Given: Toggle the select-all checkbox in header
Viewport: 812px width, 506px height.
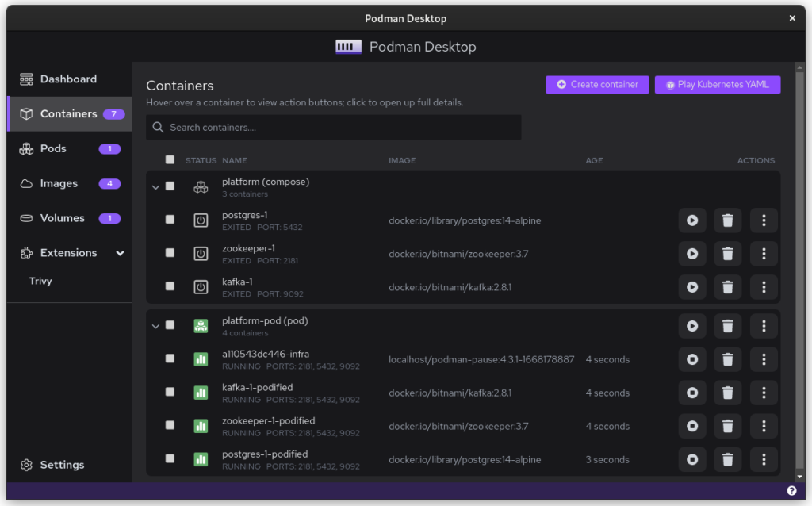Looking at the screenshot, I should point(170,159).
